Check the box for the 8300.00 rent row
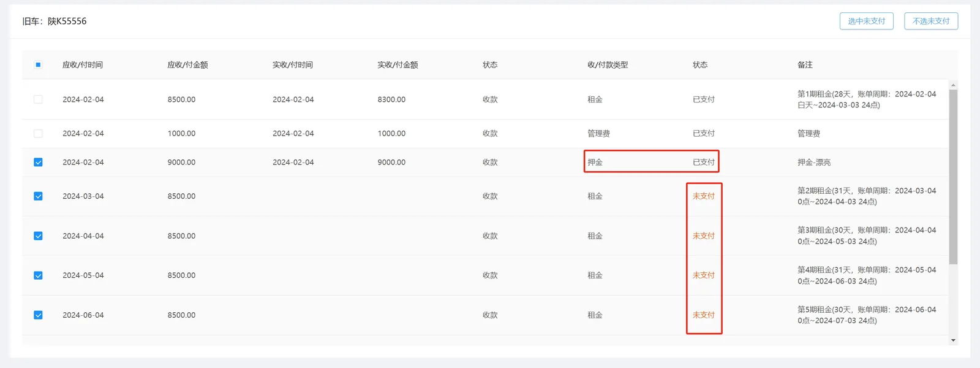The width and height of the screenshot is (980, 368). tap(38, 99)
